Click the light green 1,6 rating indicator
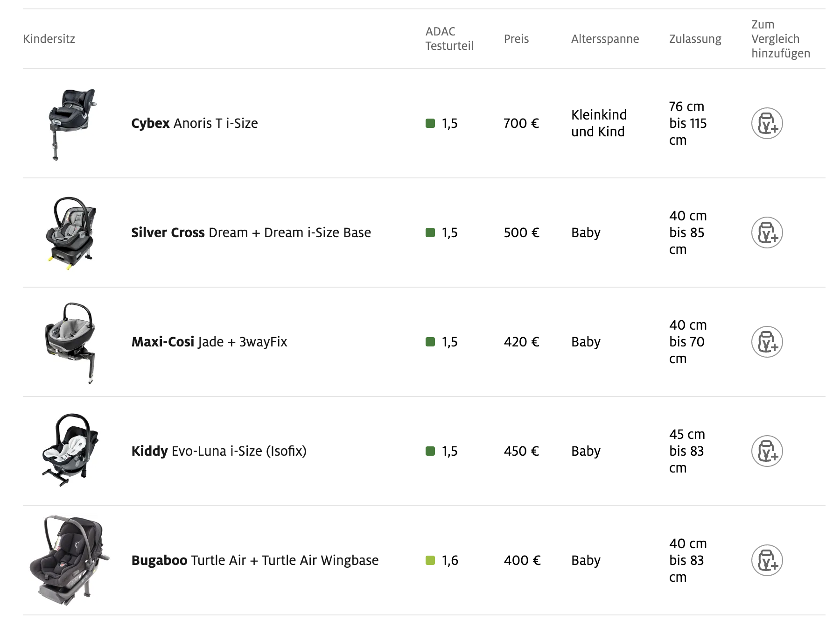Screen dimensions: 840x621 click(430, 560)
